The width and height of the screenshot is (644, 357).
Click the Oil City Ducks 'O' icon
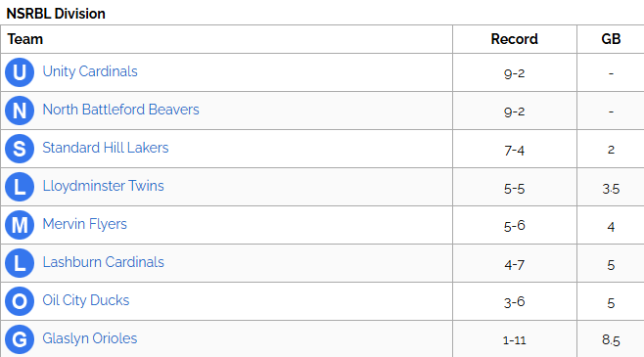coord(20,301)
